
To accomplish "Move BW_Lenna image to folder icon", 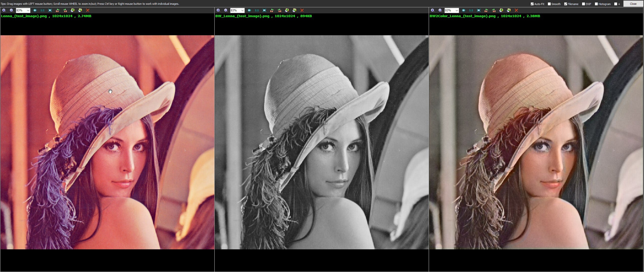I will 294,10.
